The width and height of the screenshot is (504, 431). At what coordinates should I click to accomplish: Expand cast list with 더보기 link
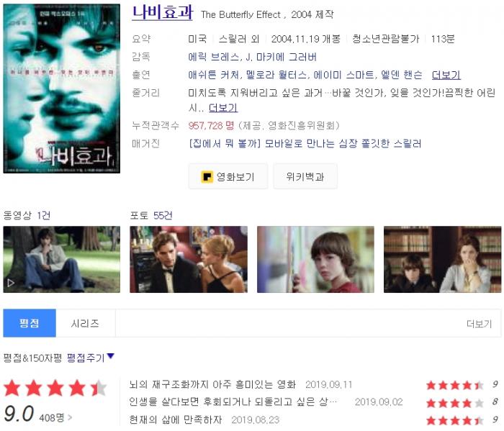point(446,75)
